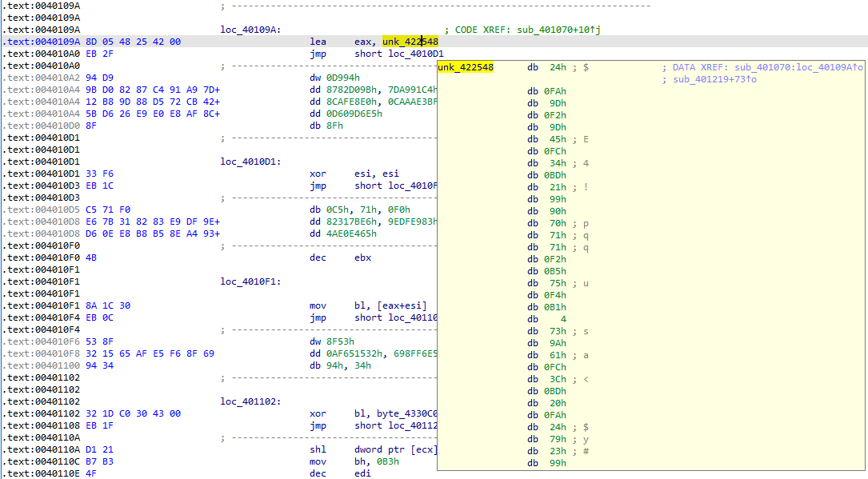The width and height of the screenshot is (868, 479).
Task: Click unk_422548 label in the tooltip
Action: 466,67
